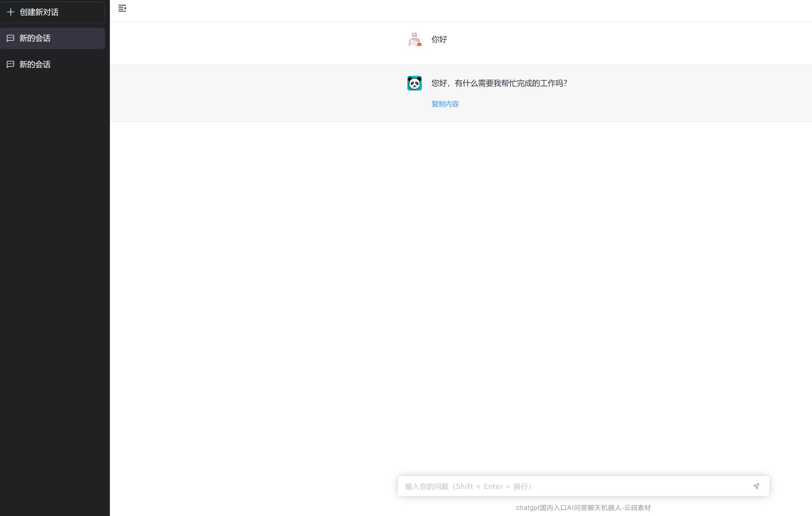The height and width of the screenshot is (516, 812).
Task: Click the footer text chatgpt国内入口AI问答聊天机器人
Action: (x=583, y=508)
